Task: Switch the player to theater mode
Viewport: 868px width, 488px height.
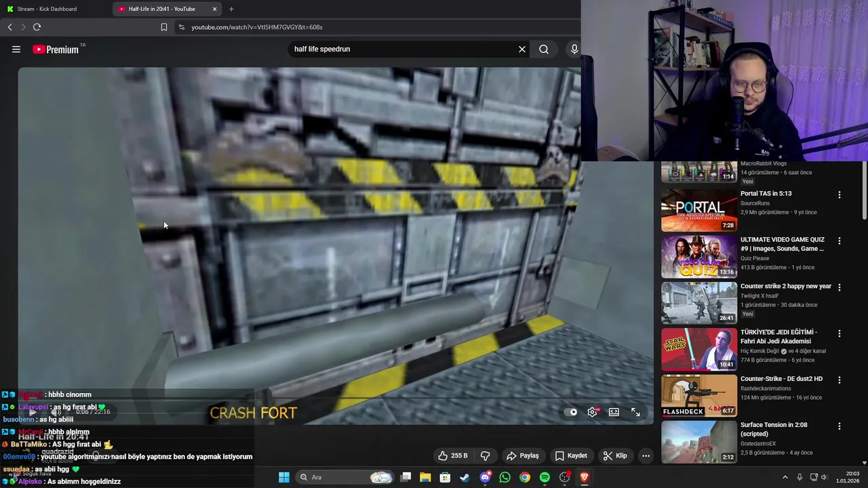Action: tap(614, 412)
